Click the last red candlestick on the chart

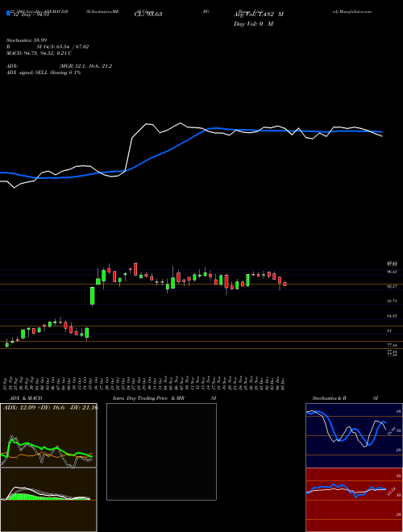285,285
